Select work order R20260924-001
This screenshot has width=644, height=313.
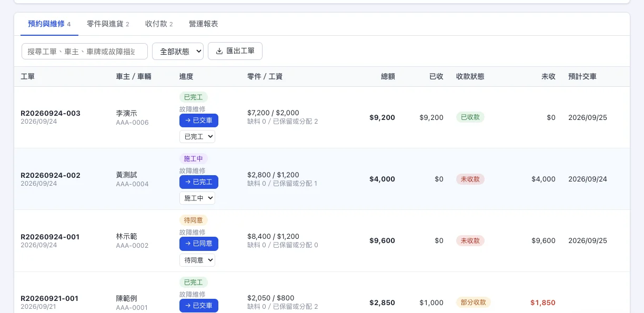tap(50, 237)
